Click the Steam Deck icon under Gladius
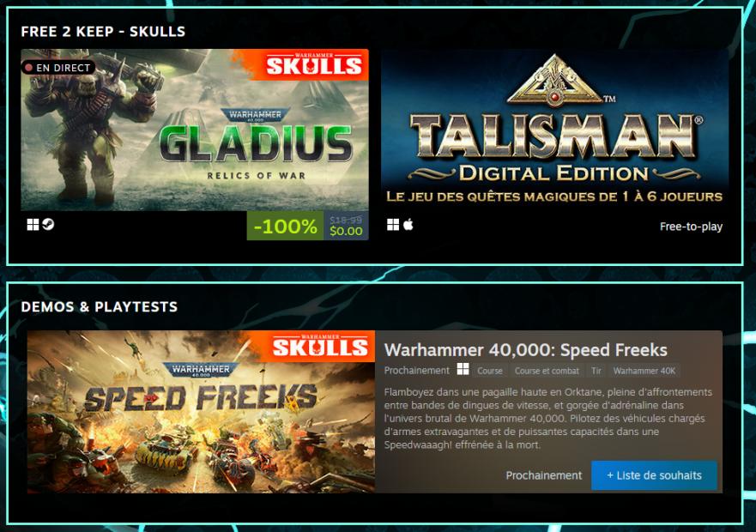Screen dimensions: 756x532 point(48,224)
